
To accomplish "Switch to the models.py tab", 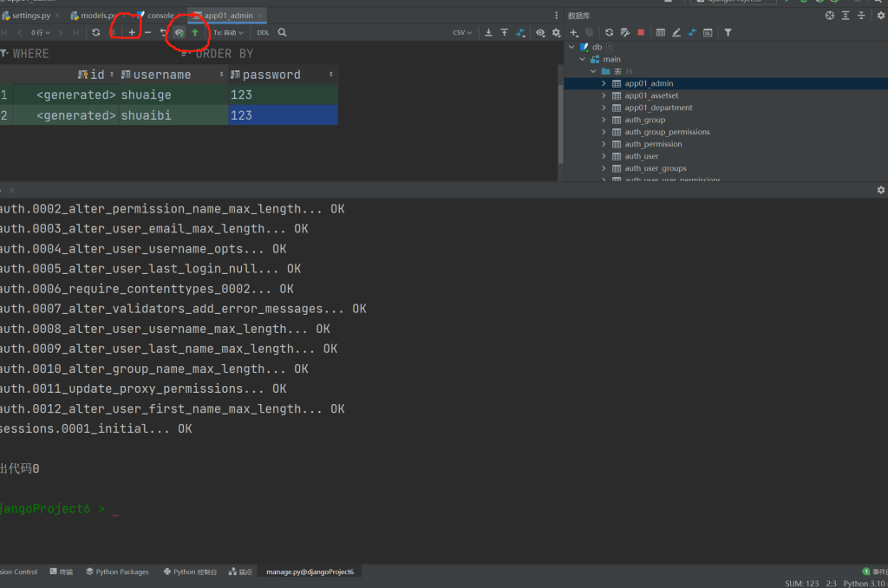I will (93, 16).
